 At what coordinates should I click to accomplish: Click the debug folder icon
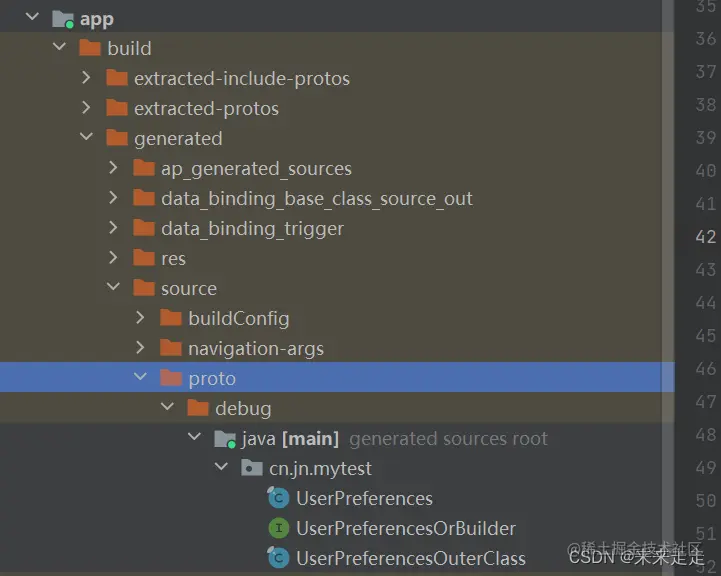coord(198,408)
